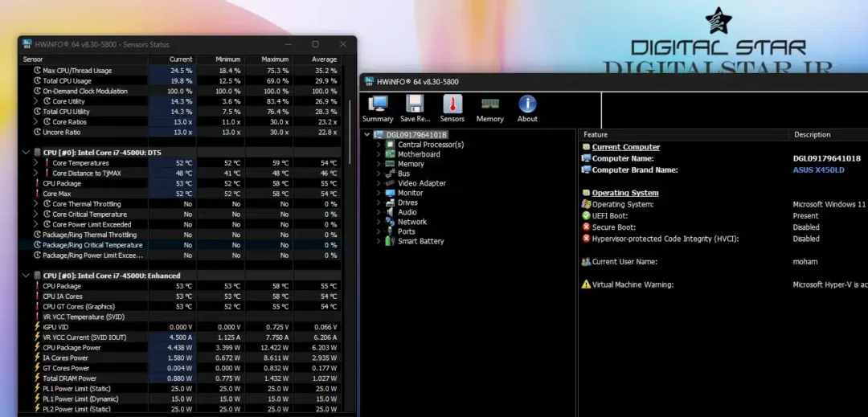Click the Save Report floppy icon
This screenshot has width=868, height=417.
click(415, 104)
